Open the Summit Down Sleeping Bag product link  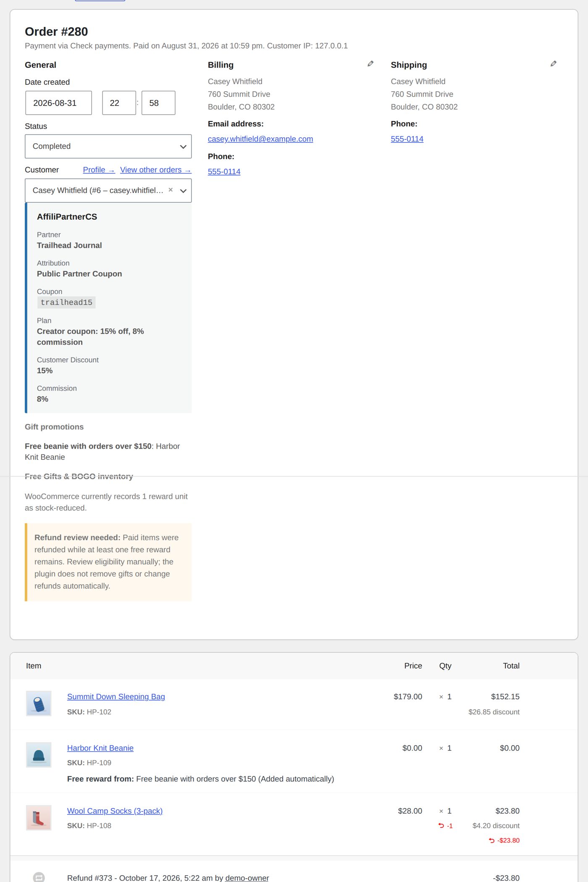(x=116, y=697)
